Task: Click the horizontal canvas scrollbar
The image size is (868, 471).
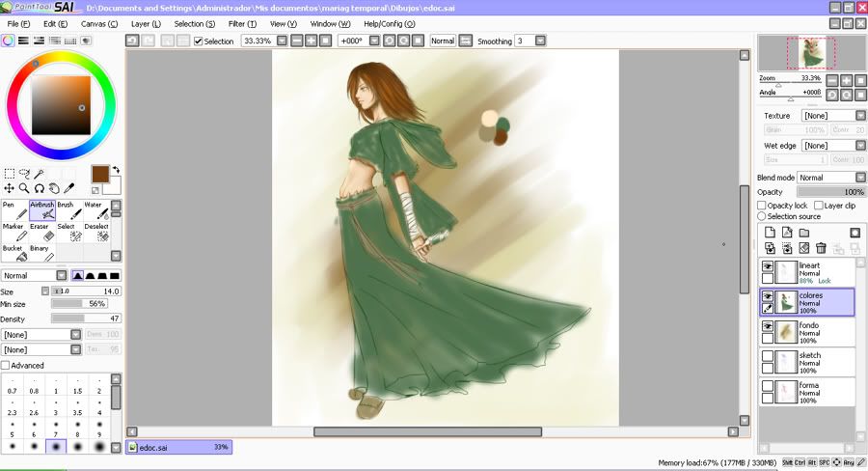Action: click(428, 431)
